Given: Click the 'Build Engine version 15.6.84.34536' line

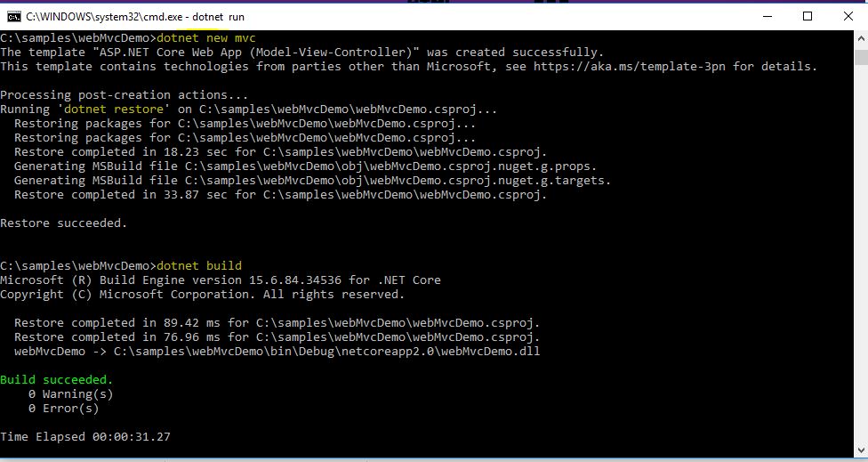Looking at the screenshot, I should (221, 280).
